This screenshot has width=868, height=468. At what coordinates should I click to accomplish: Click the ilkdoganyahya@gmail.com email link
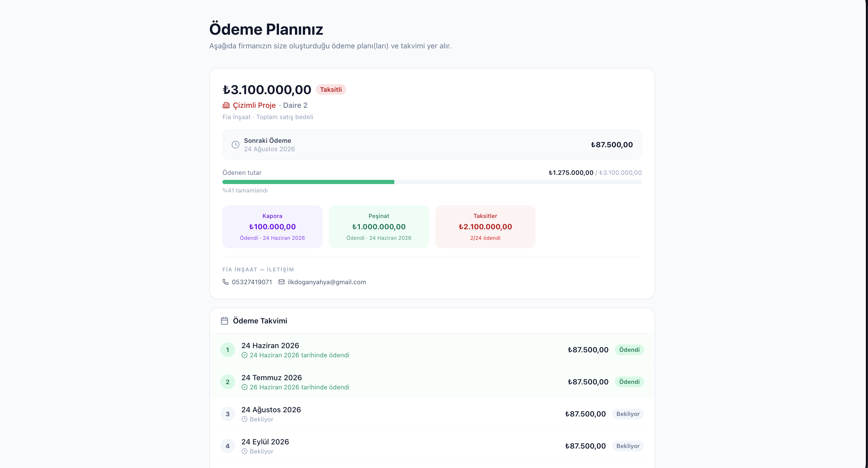(x=326, y=282)
